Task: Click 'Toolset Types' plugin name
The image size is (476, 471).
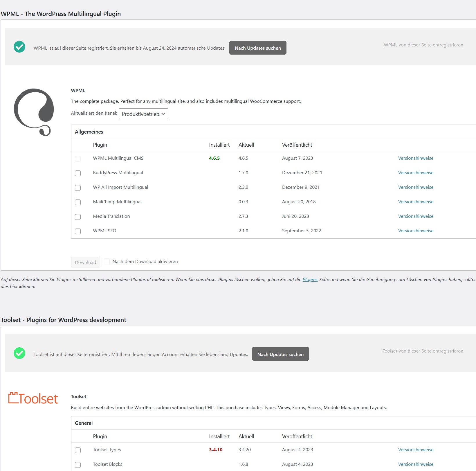Action: click(107, 450)
